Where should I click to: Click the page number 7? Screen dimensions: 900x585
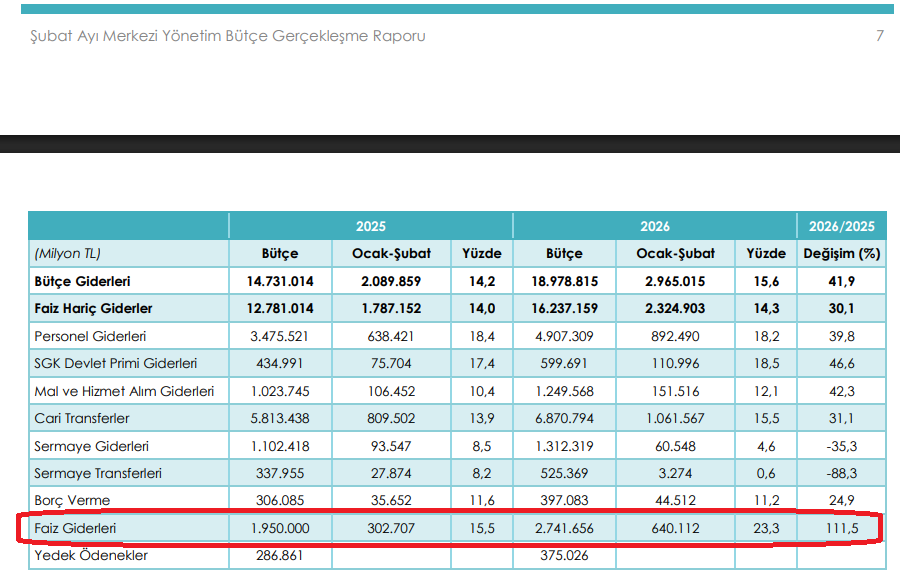coord(878,34)
